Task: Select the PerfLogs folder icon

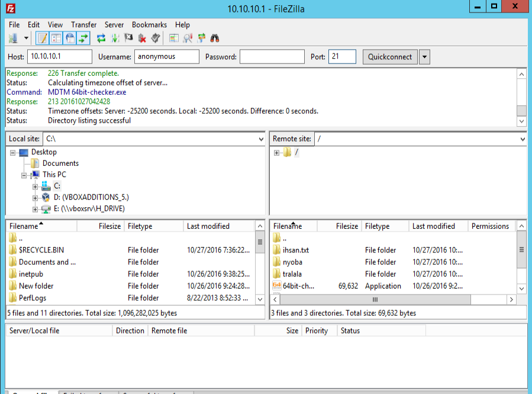Action: click(x=12, y=298)
